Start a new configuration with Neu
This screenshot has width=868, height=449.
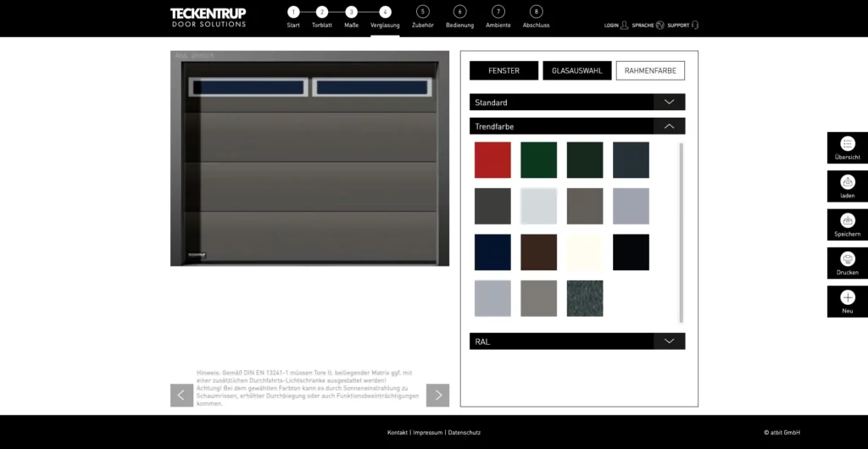point(847,298)
